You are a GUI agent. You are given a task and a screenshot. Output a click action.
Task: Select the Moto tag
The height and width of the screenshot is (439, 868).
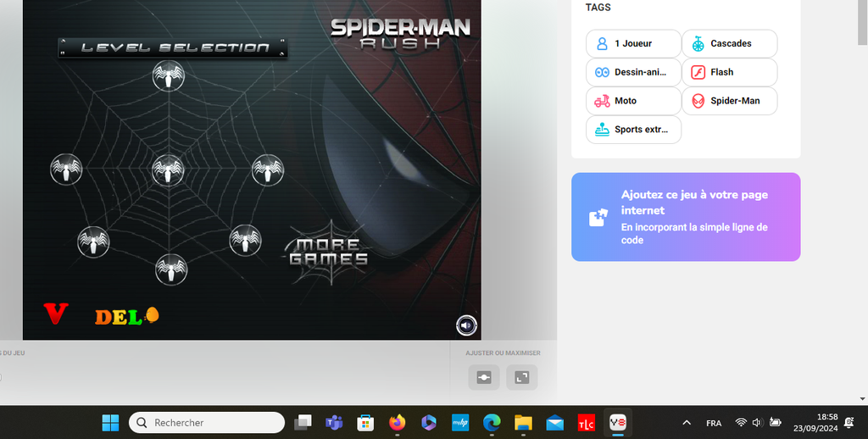tap(633, 101)
